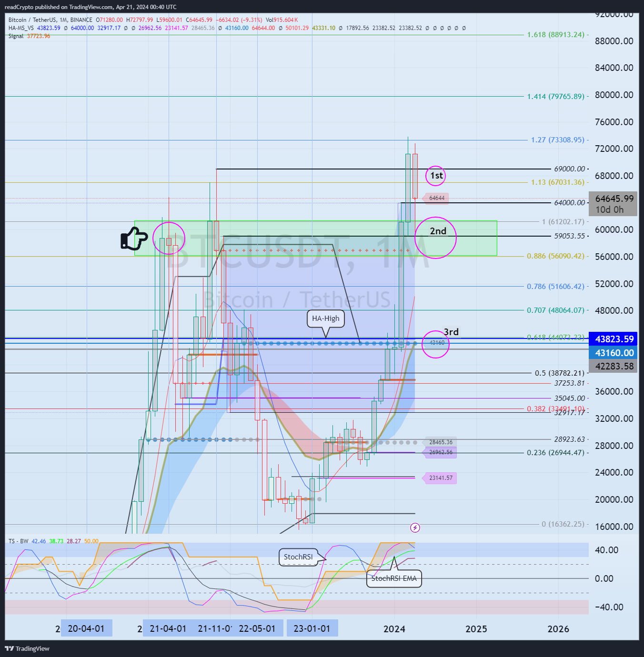Click the 43160.00 price axis label
The height and width of the screenshot is (657, 644).
coord(613,353)
